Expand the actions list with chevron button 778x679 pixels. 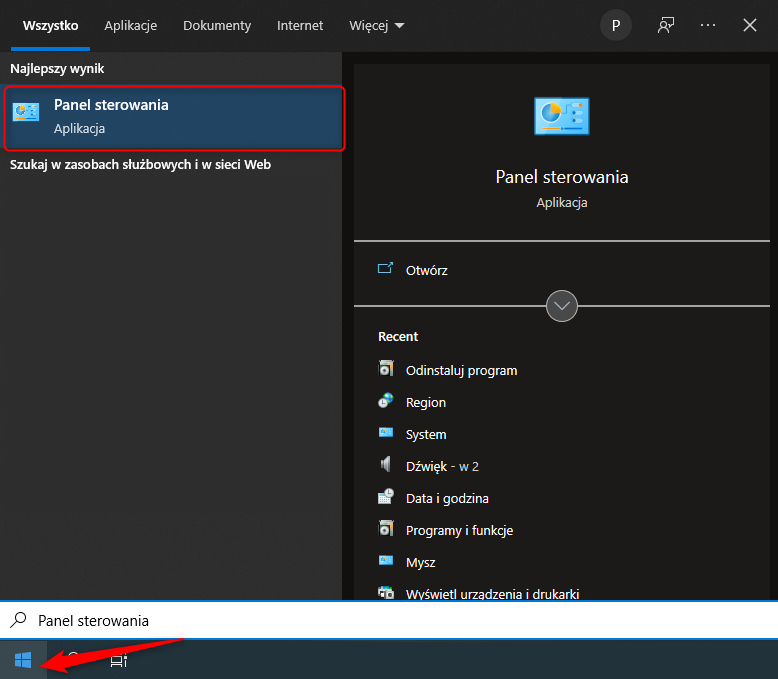click(562, 306)
